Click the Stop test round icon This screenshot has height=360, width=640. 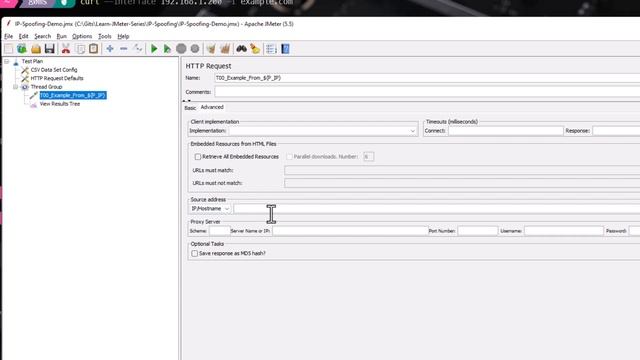[x=181, y=49]
